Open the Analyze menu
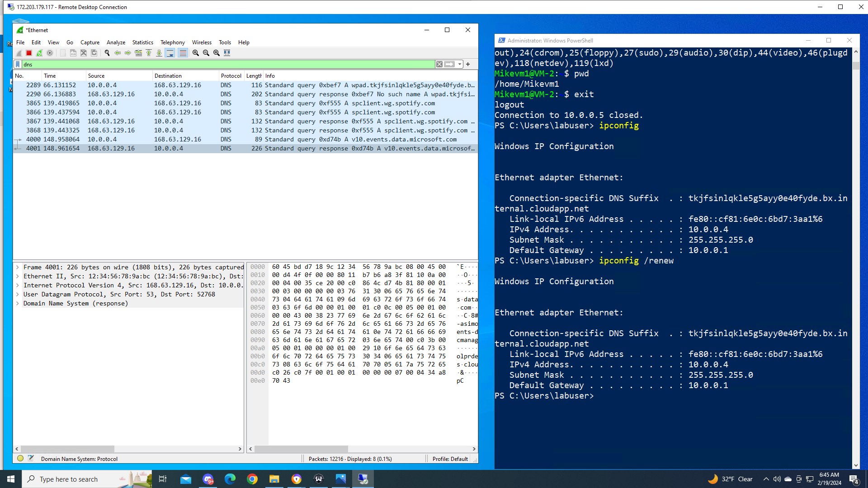 click(116, 42)
